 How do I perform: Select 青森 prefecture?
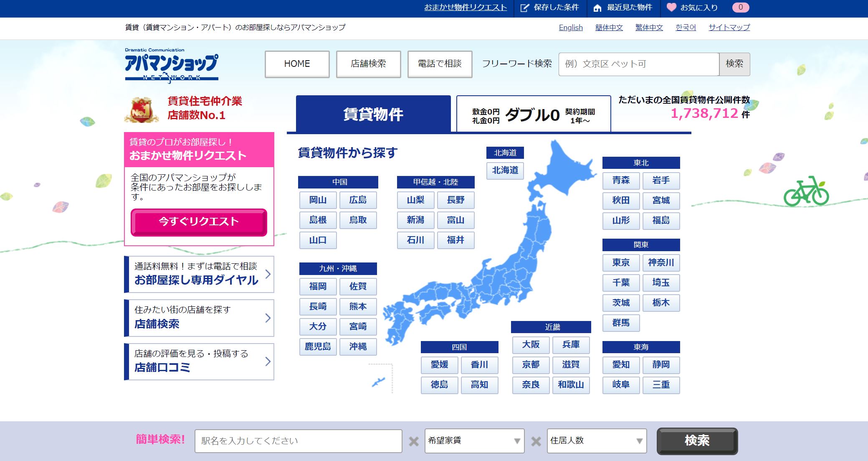[621, 181]
